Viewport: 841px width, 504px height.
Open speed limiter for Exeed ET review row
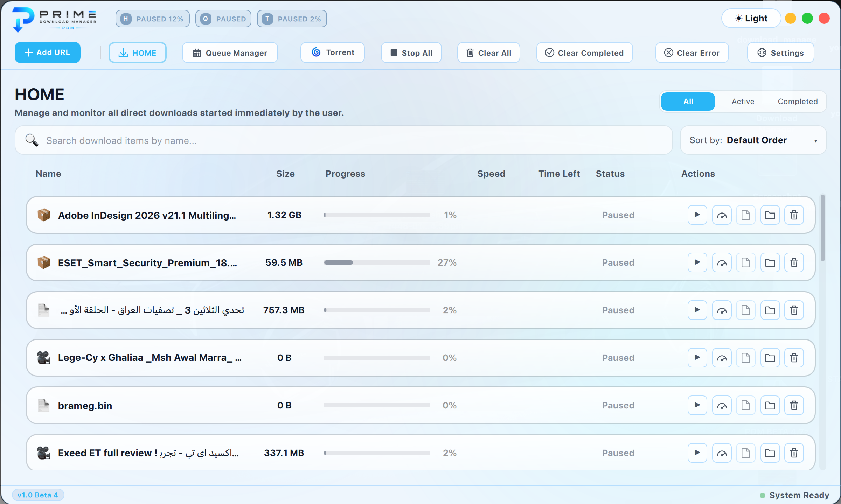tap(722, 453)
